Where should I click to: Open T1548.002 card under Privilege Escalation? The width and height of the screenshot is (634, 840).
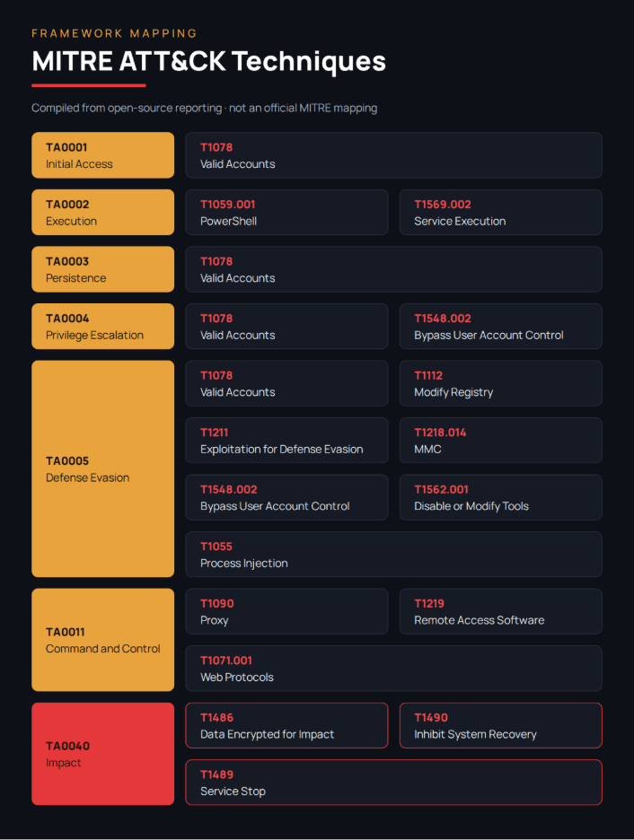(x=500, y=327)
